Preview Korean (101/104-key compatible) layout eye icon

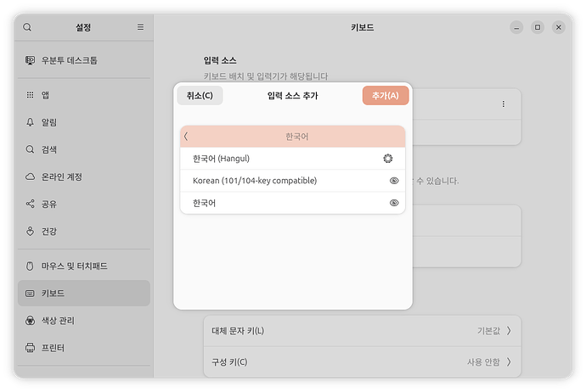pyautogui.click(x=394, y=181)
